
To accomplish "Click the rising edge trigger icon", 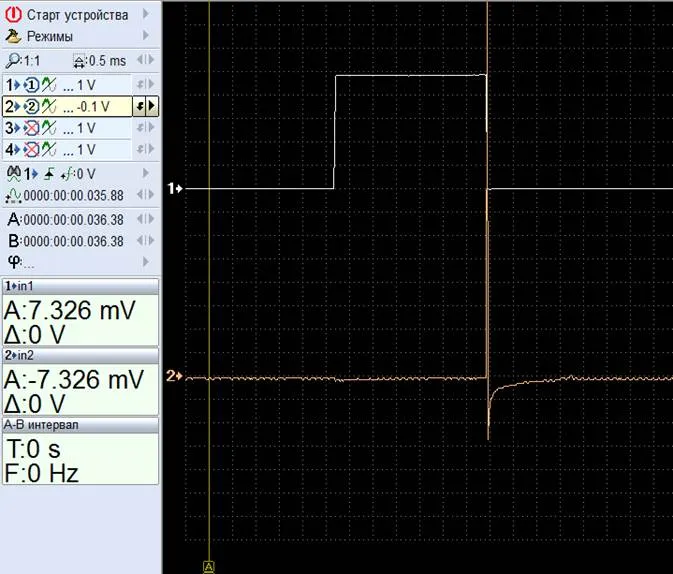I will pos(49,174).
